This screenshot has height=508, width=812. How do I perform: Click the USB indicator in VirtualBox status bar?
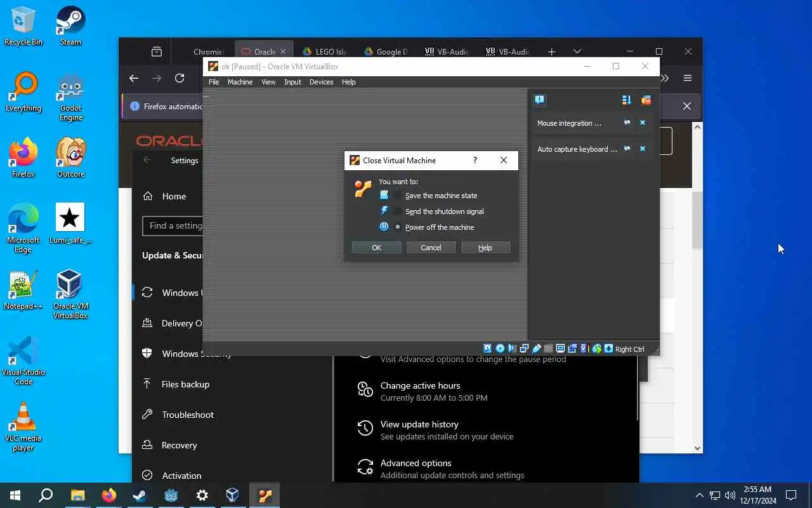[x=537, y=349]
